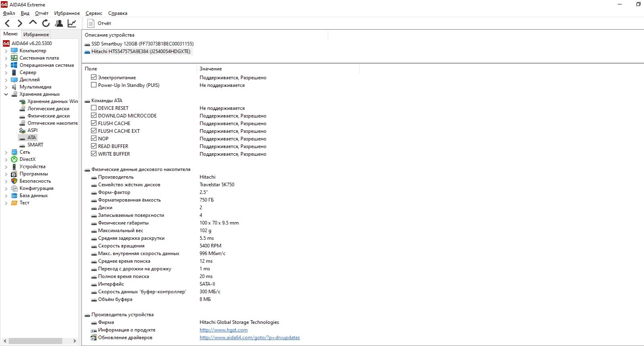Toggle the Электропитание checkbox
This screenshot has width=644, height=346.
tap(94, 77)
